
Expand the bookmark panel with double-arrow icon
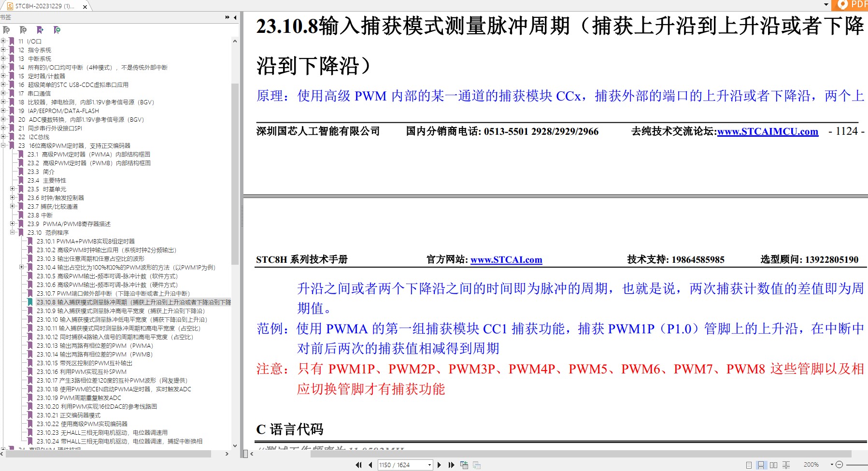[x=228, y=17]
